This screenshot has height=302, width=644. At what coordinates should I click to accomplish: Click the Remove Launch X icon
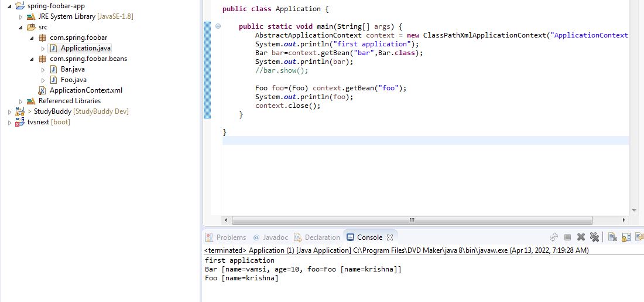click(581, 237)
